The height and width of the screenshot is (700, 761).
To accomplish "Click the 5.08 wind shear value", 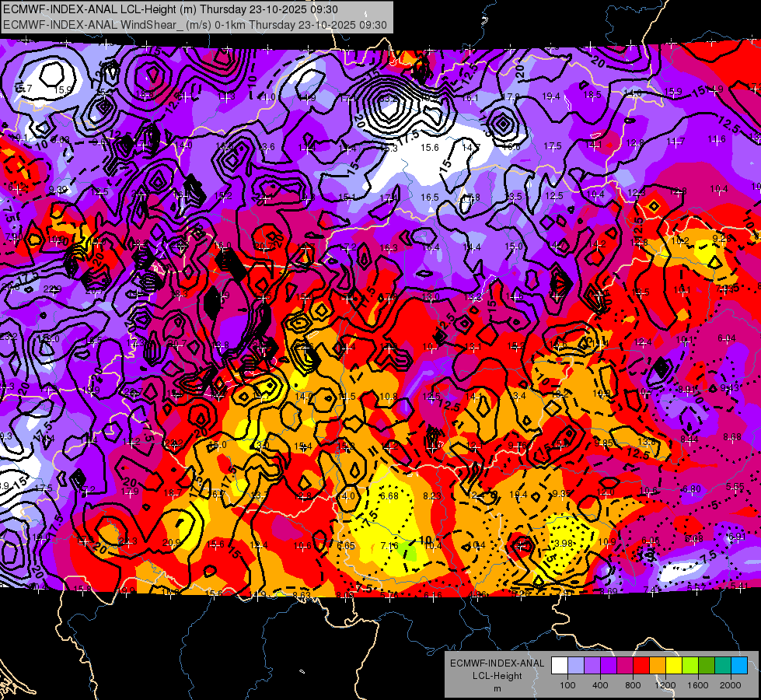I will pos(694,538).
